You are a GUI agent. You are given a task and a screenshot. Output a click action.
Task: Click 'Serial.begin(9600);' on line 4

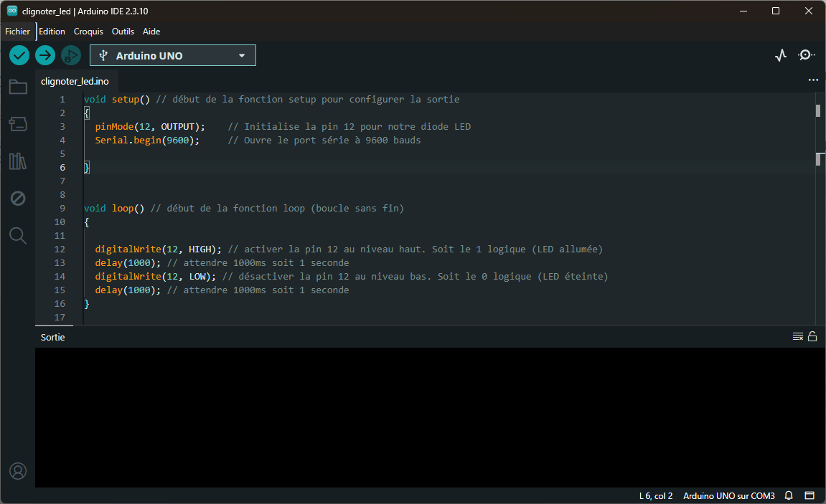point(148,141)
